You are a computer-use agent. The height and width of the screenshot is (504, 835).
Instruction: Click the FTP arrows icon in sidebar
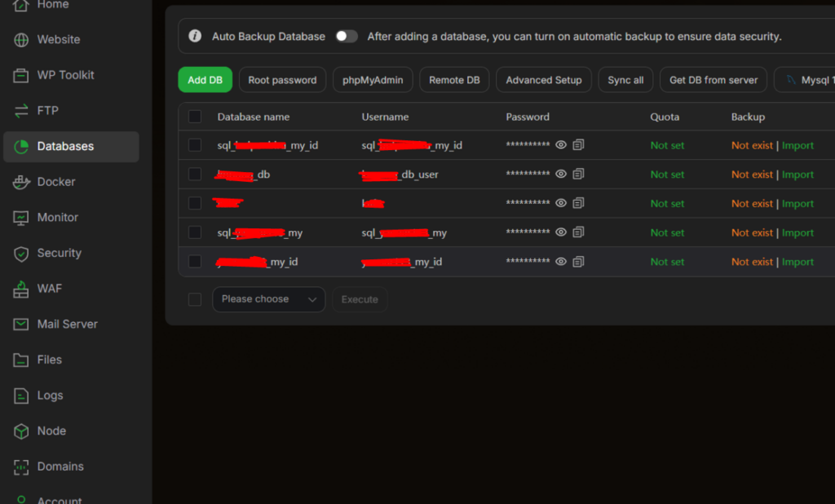coord(20,111)
